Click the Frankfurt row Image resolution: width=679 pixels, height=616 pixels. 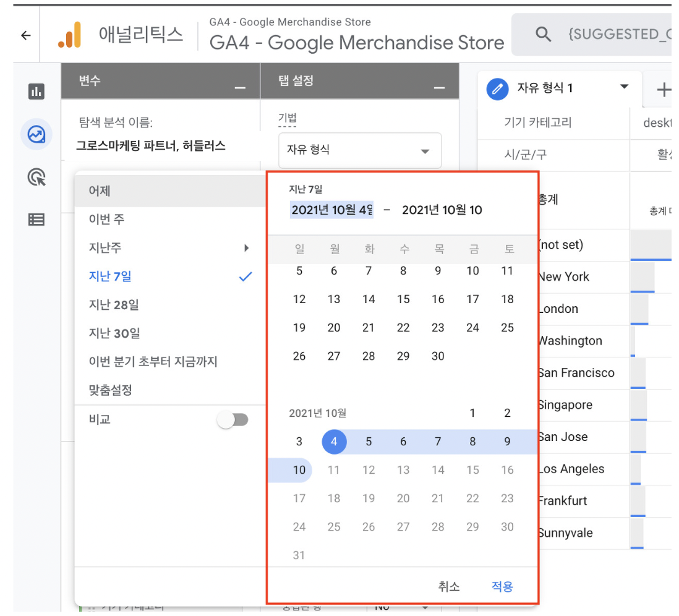tap(605, 502)
